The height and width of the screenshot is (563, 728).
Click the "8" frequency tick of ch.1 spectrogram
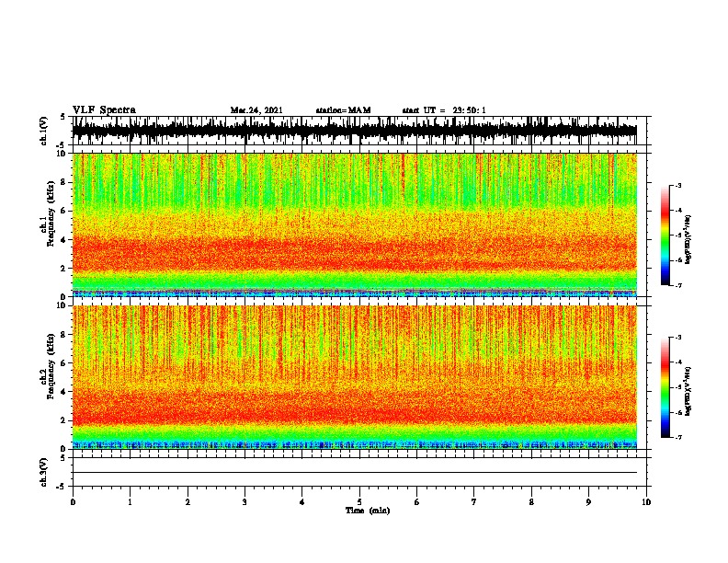[x=64, y=182]
